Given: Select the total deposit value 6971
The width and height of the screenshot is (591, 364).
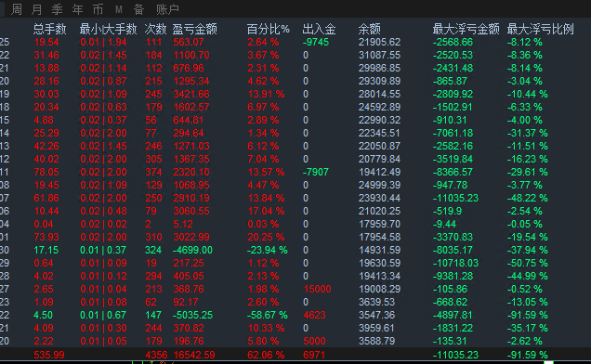Looking at the screenshot, I should (314, 355).
